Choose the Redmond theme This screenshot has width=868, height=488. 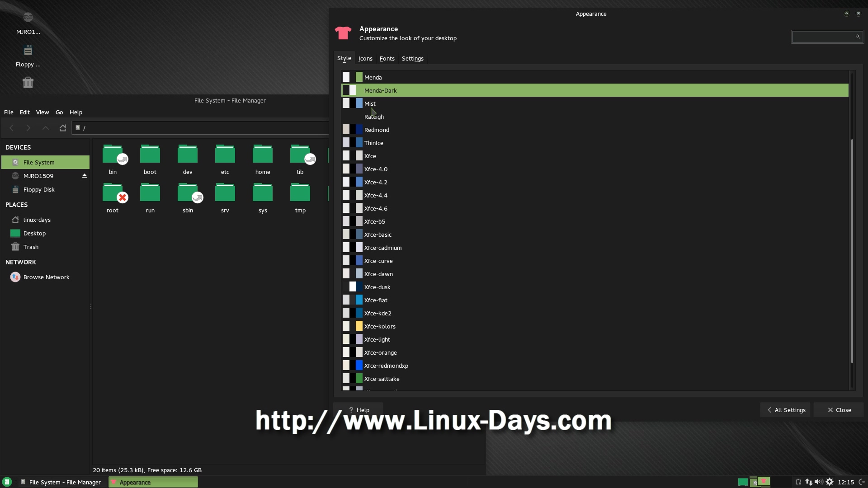pos(595,130)
